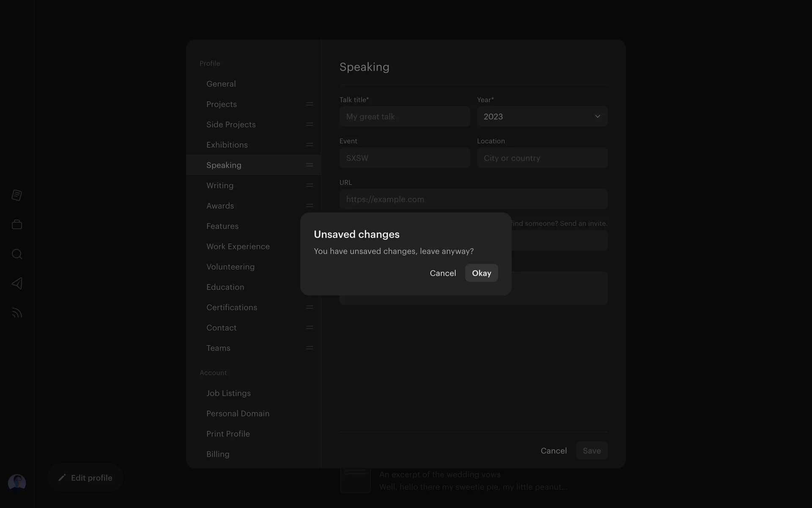Click the Send an invite link
This screenshot has height=508, width=812.
(x=583, y=224)
